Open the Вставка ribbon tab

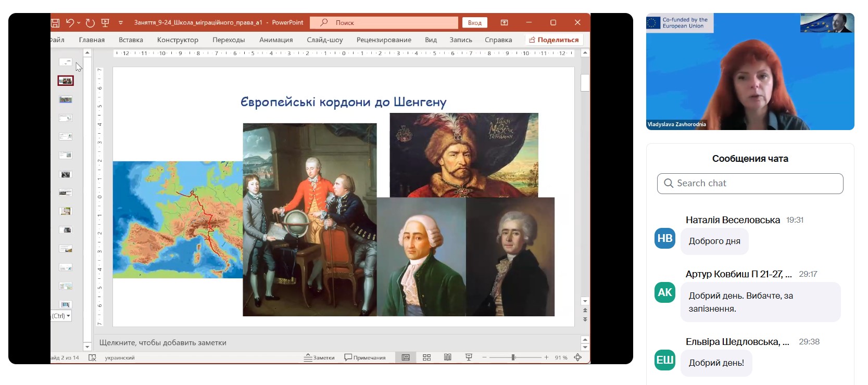coord(131,40)
